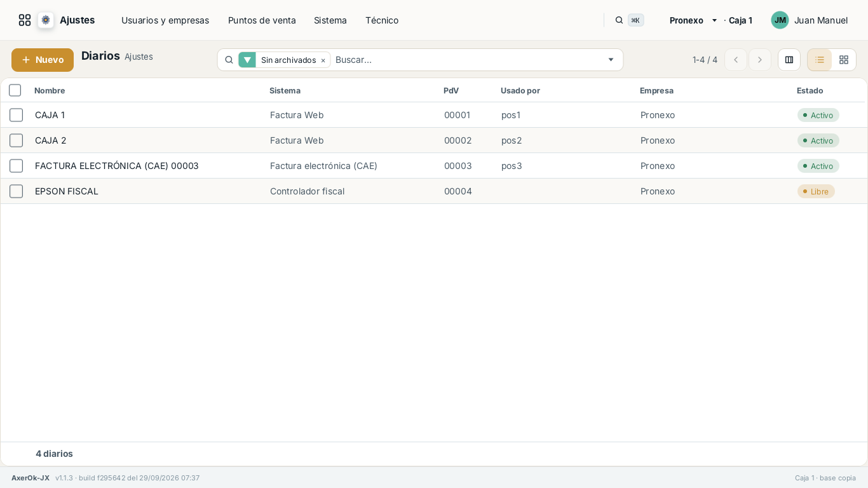Open the column chooser icon
This screenshot has width=868, height=488.
point(789,60)
